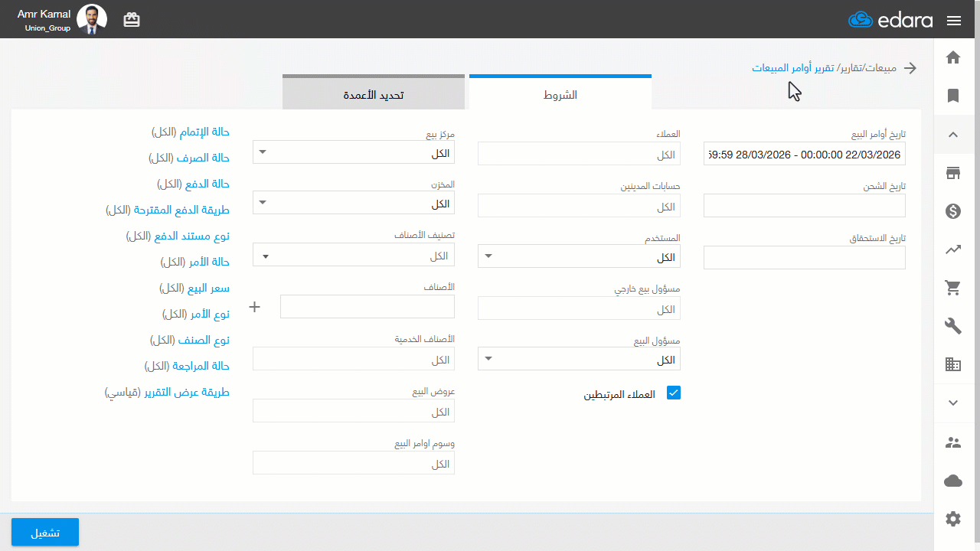
Task: Collapse sidebar section with up chevron
Action: [x=953, y=135]
